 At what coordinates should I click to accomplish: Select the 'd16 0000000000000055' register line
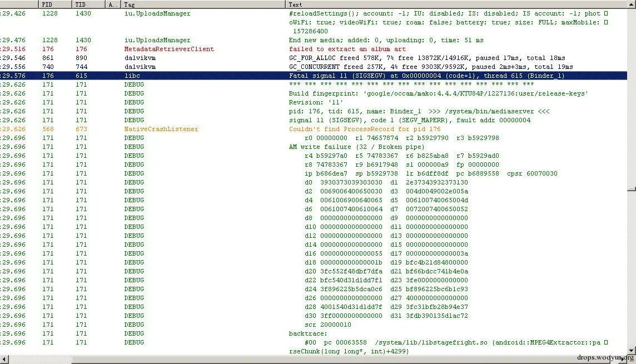click(386, 254)
